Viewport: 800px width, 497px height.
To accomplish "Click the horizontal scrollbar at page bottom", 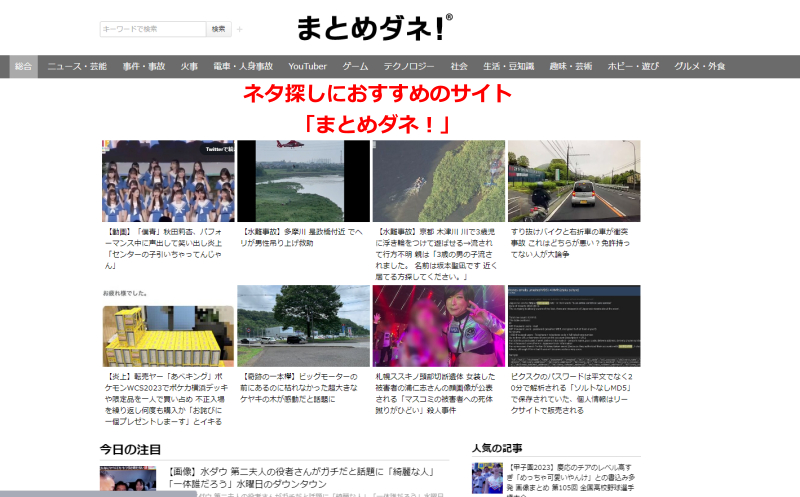I will pyautogui.click(x=98, y=494).
